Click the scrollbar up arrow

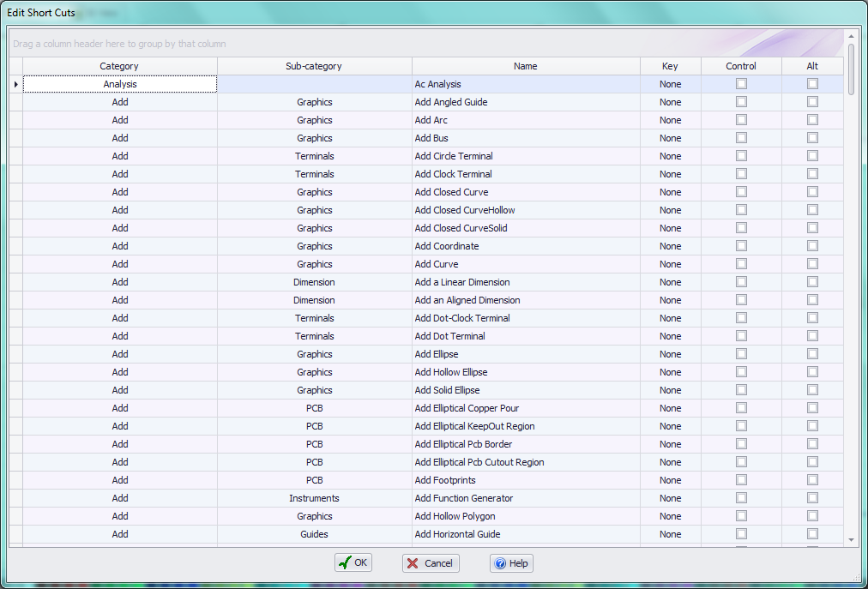(x=851, y=37)
